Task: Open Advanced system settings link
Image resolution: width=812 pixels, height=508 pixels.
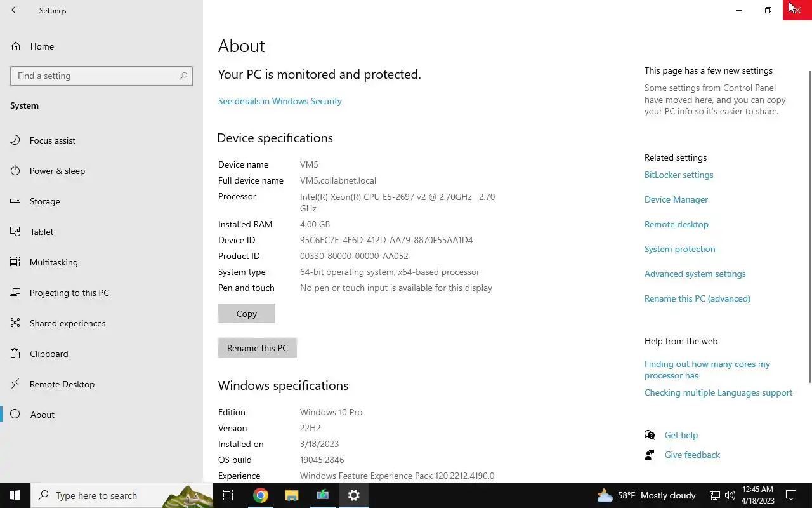Action: click(x=695, y=274)
